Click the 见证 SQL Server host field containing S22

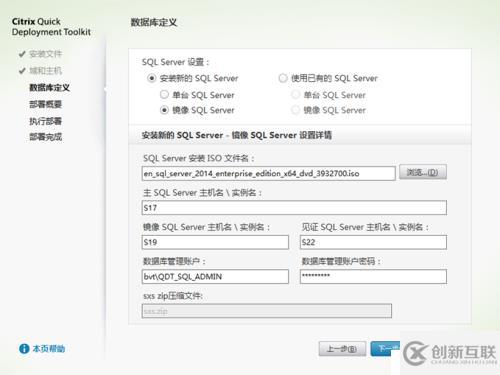pyautogui.click(x=373, y=242)
